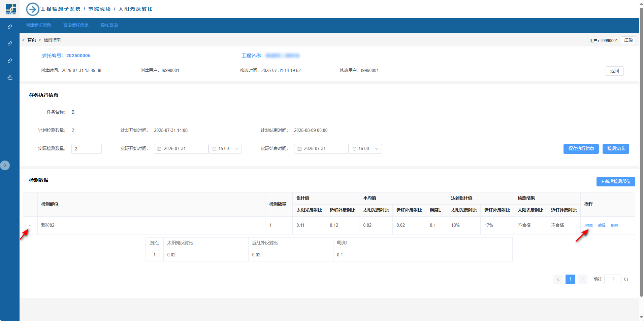Screen dimensions: 644x321
Task: Expand the sidebar with the round arrow button
Action: 5,165
